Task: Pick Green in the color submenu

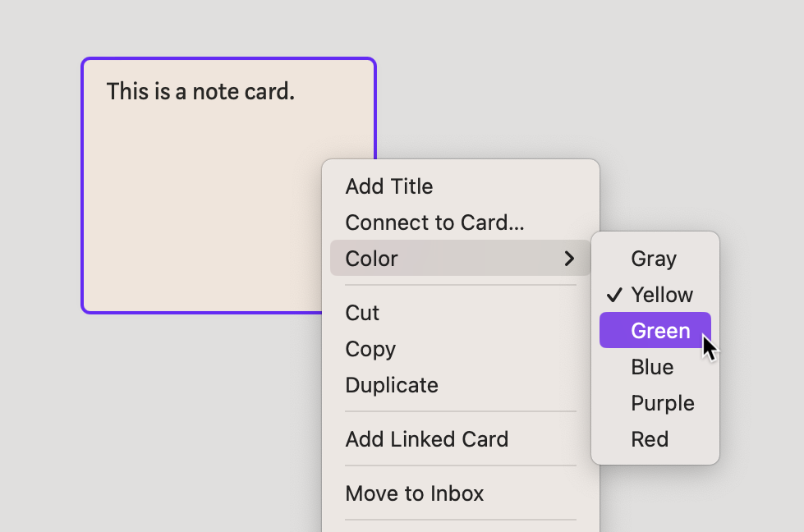Action: pos(655,331)
